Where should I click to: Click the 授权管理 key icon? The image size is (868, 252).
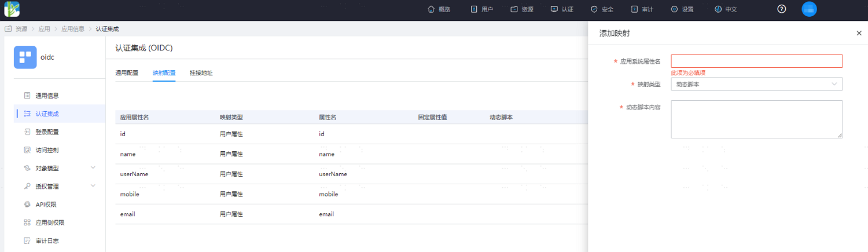pos(27,186)
